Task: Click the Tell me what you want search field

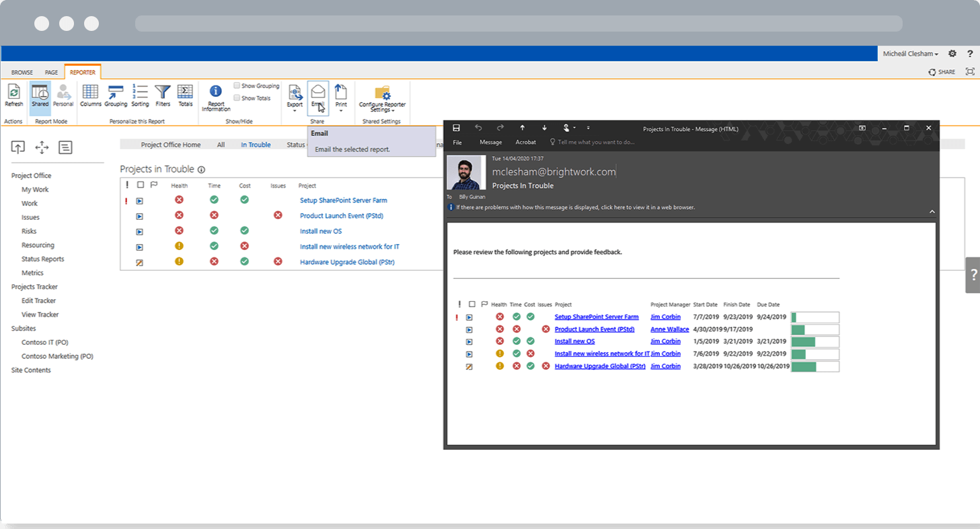Action: click(x=596, y=143)
